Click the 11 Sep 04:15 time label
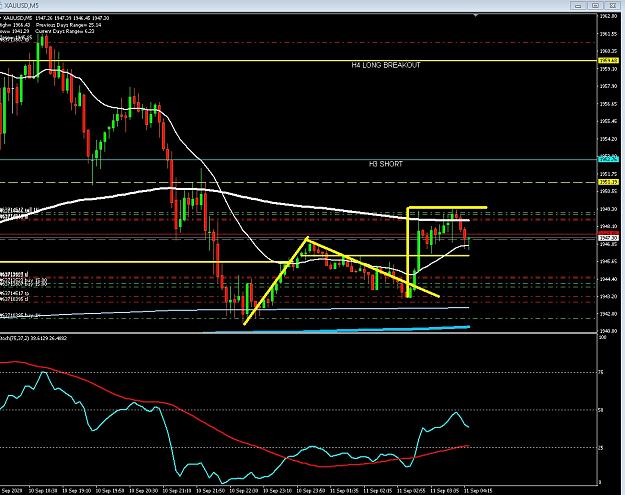 click(x=478, y=491)
